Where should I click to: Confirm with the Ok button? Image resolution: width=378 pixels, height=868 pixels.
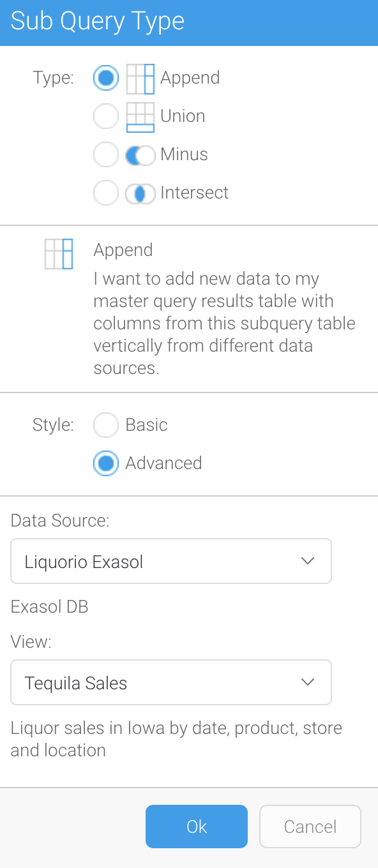[x=197, y=827]
